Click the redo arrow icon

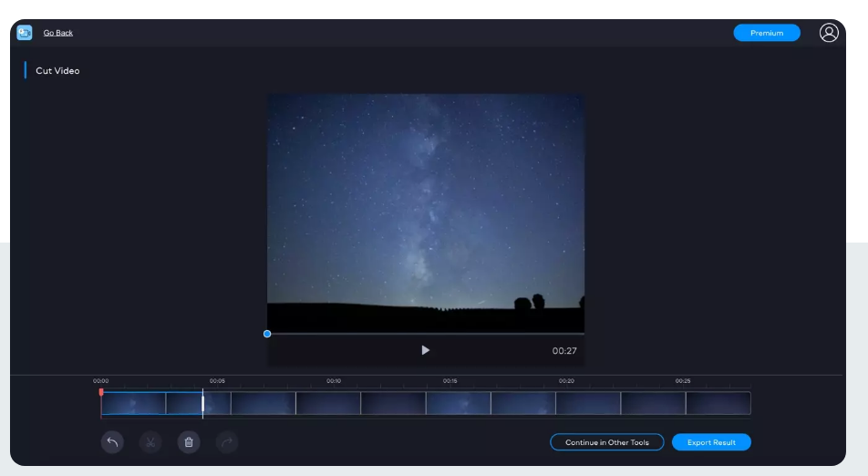point(227,442)
